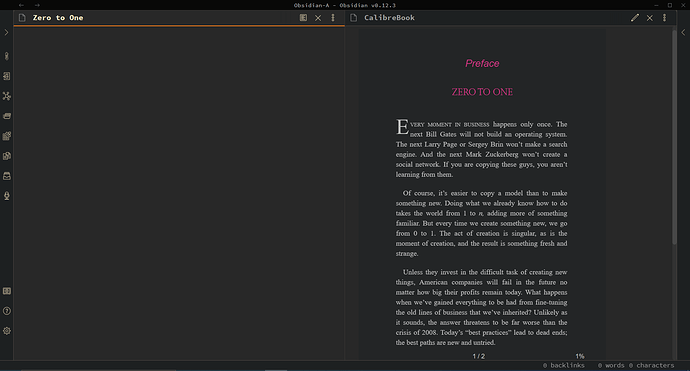Close the Zero to One pane
The height and width of the screenshot is (371, 690).
(318, 18)
